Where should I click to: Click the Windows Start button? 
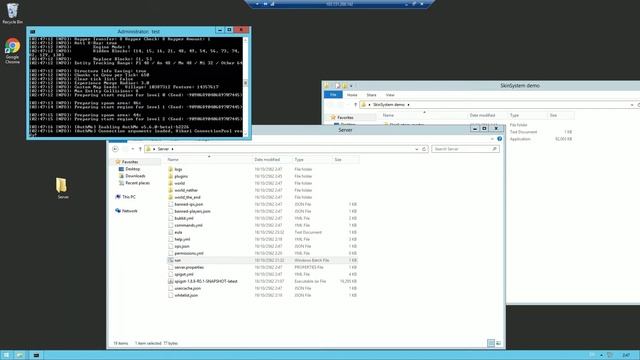6,355
